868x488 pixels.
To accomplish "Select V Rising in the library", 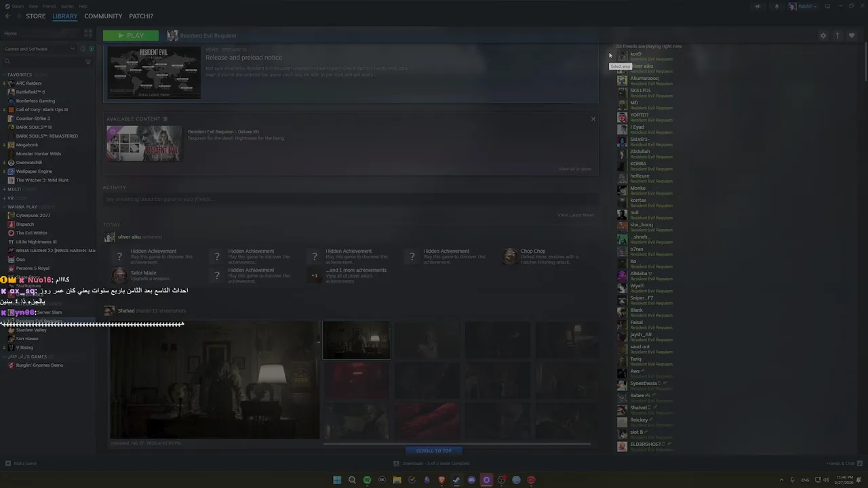I will [24, 348].
